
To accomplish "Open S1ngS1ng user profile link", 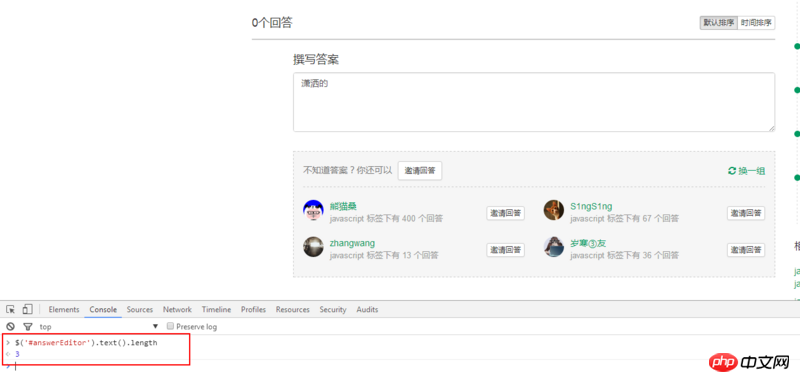I will click(x=591, y=206).
